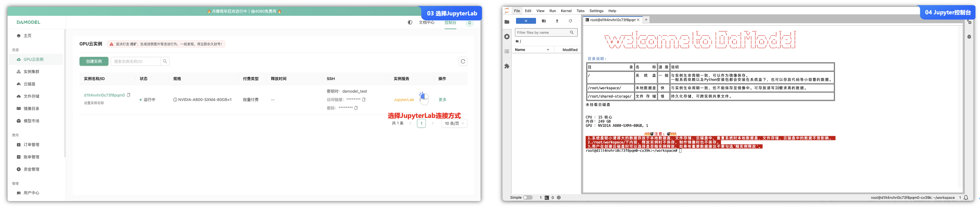
Task: Click the root folder breadcrumb icon
Action: pos(517,41)
